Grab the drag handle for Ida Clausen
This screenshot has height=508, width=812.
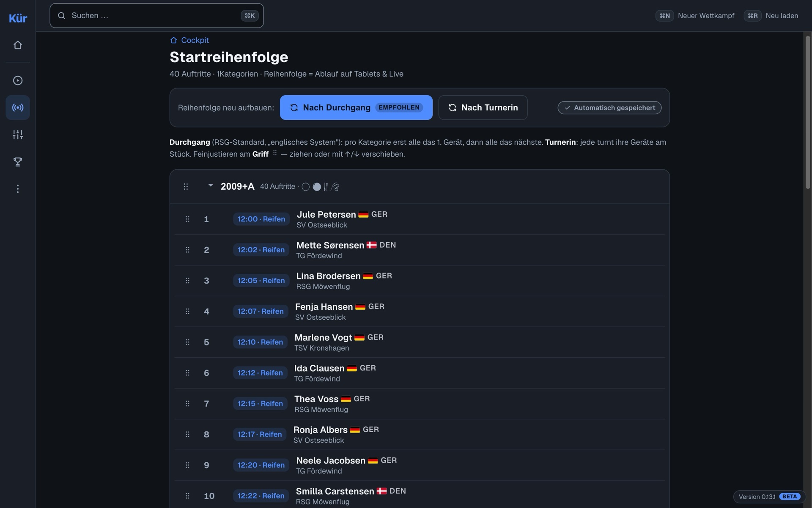tap(187, 373)
